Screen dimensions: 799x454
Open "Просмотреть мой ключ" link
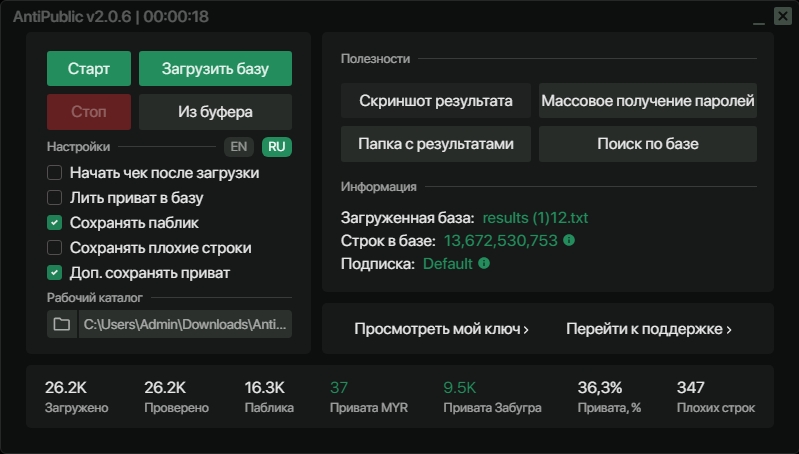(x=442, y=329)
